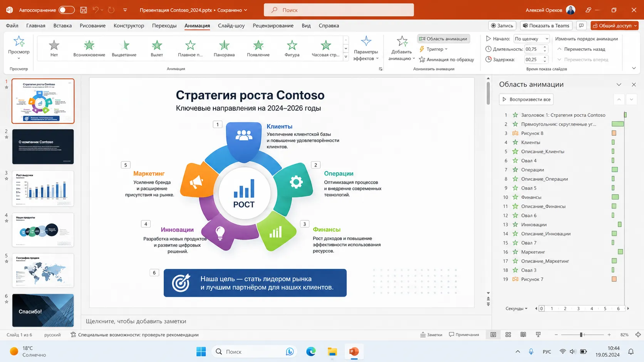
Task: Open the Файл menu
Action: pyautogui.click(x=12, y=25)
